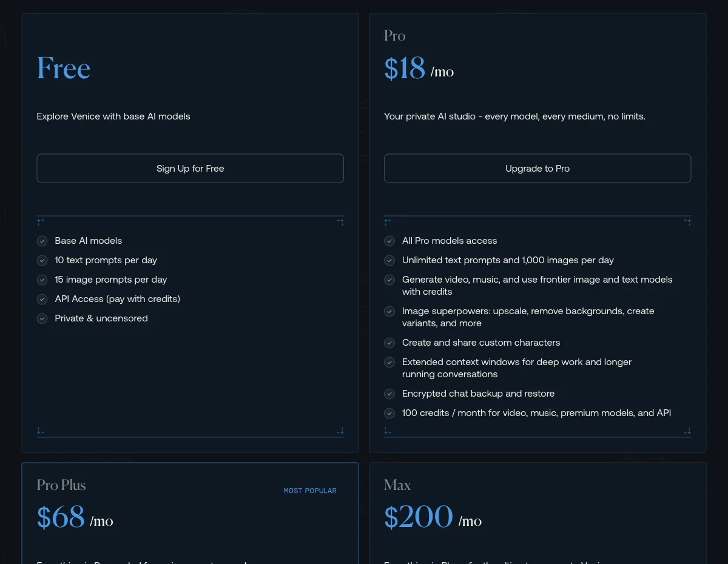The image size is (728, 564).
Task: Click 'Explore Venice with base AI models' text
Action: [113, 116]
